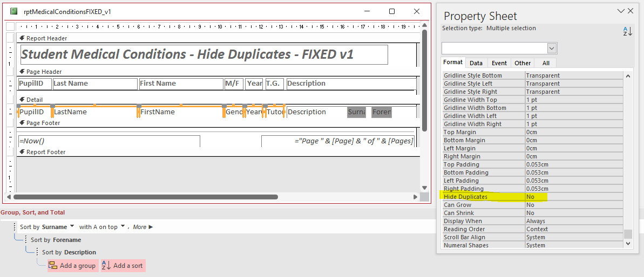Select the Sort by Description row
This screenshot has width=644, height=277.
[x=69, y=252]
